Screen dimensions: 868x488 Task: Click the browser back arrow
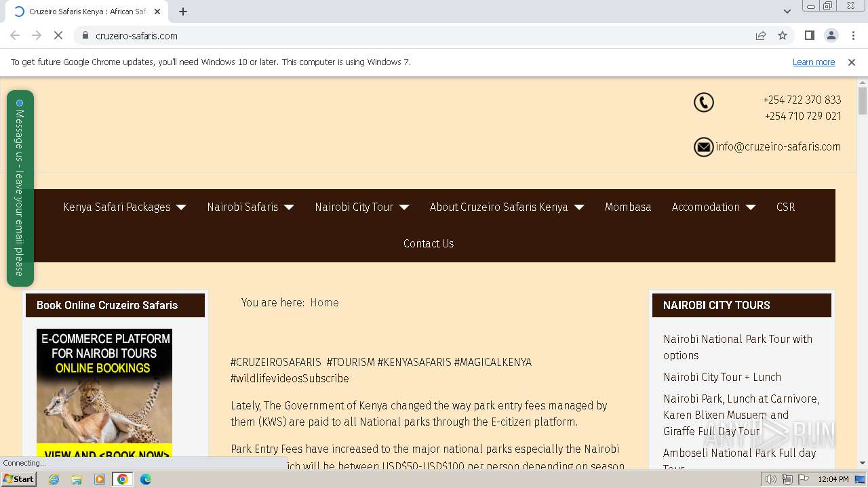15,35
